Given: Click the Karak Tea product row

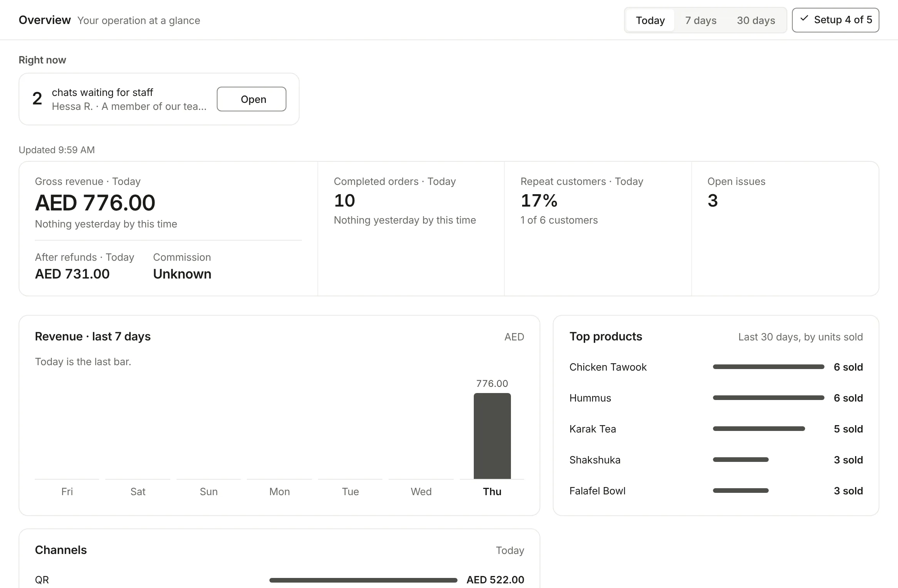Looking at the screenshot, I should point(716,429).
